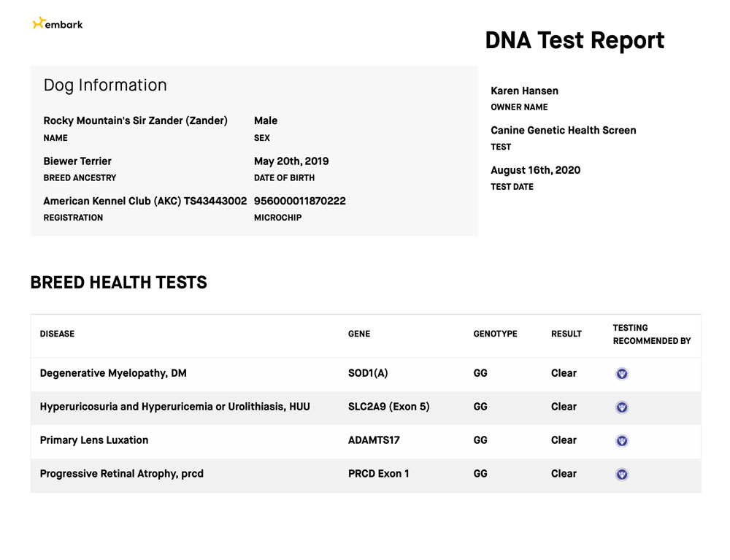Select the Progressive Retinal Atrophy, prcd row
This screenshot has height=560, width=730.
pos(122,474)
